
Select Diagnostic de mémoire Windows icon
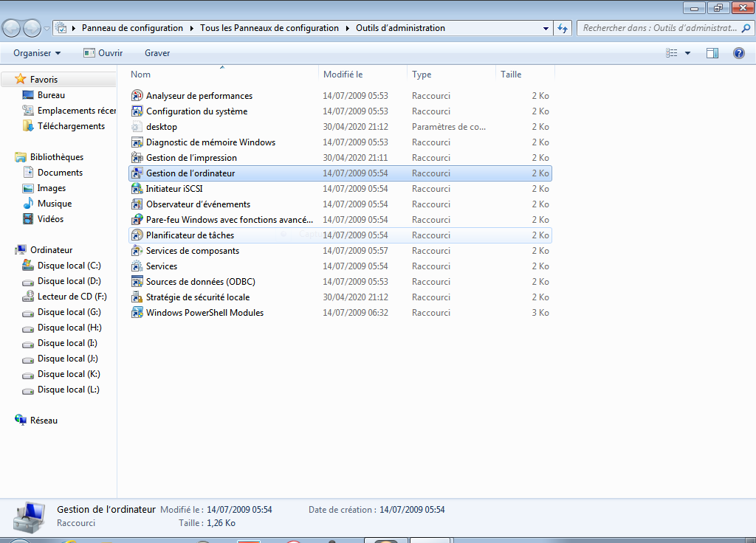point(137,142)
